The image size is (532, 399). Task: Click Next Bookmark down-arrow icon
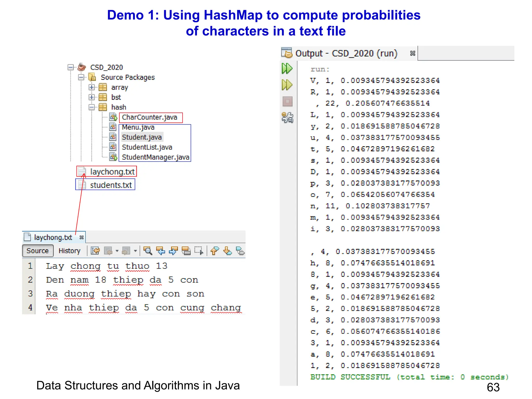[227, 251]
